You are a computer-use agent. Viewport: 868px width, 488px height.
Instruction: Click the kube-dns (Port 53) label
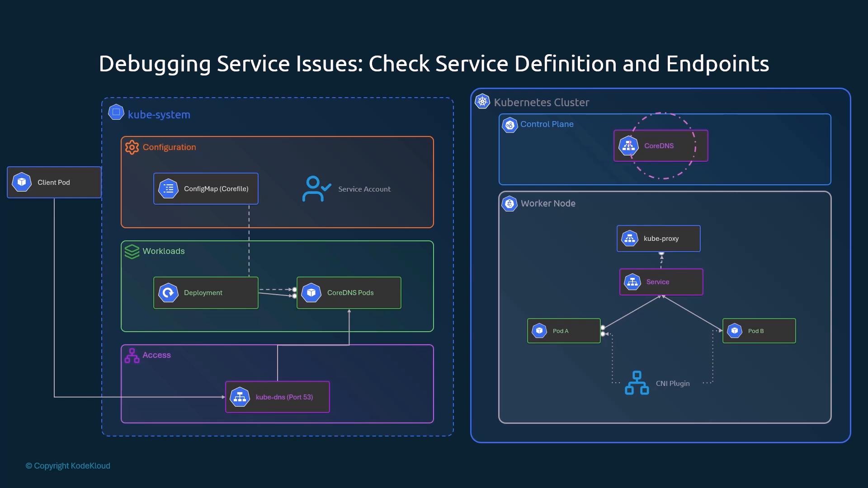click(x=284, y=397)
